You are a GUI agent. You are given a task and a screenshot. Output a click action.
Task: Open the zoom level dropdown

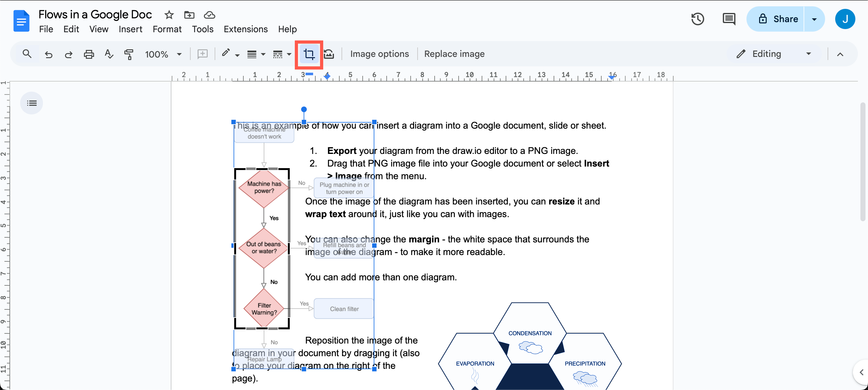click(163, 54)
